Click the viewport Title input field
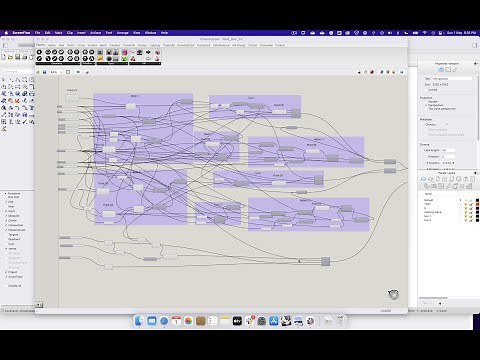Screen dimensions: 480x360 point(452,79)
